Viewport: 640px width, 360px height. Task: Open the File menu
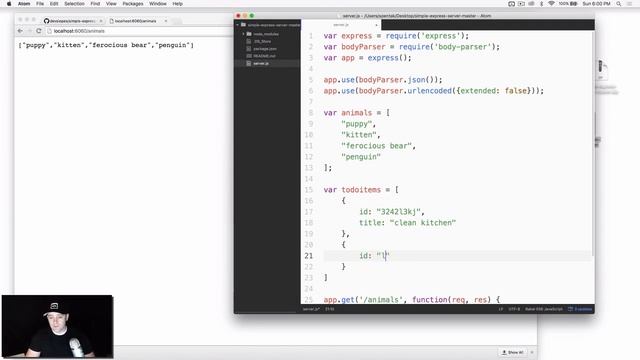(x=40, y=4)
